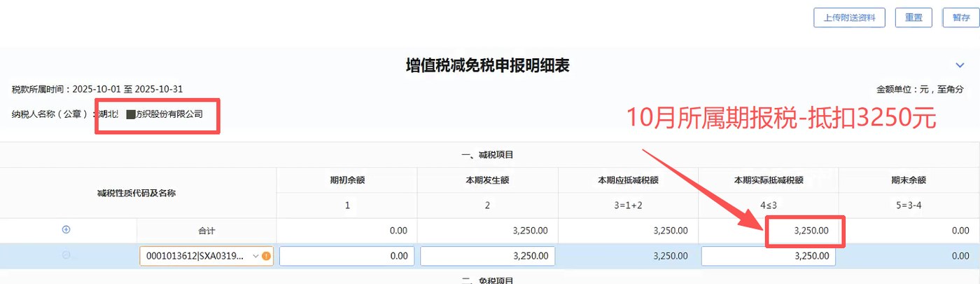Open the 0001013612|SXA0319 code dropdown
The width and height of the screenshot is (980, 284).
click(x=206, y=256)
